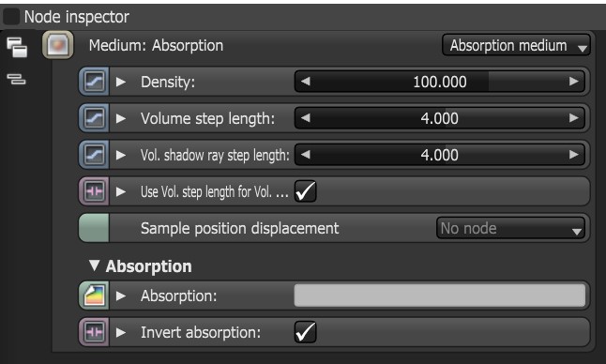Viewport: 606px width, 364px height.
Task: Click the stacked windows icon in sidebar
Action: [17, 47]
